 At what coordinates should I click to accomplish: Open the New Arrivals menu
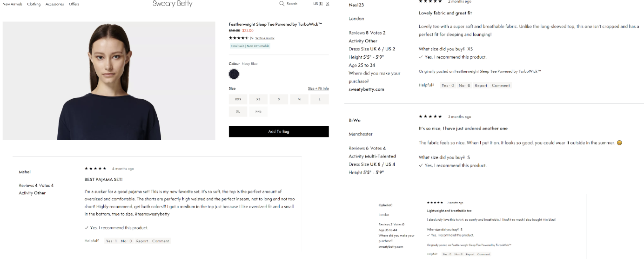tap(13, 4)
